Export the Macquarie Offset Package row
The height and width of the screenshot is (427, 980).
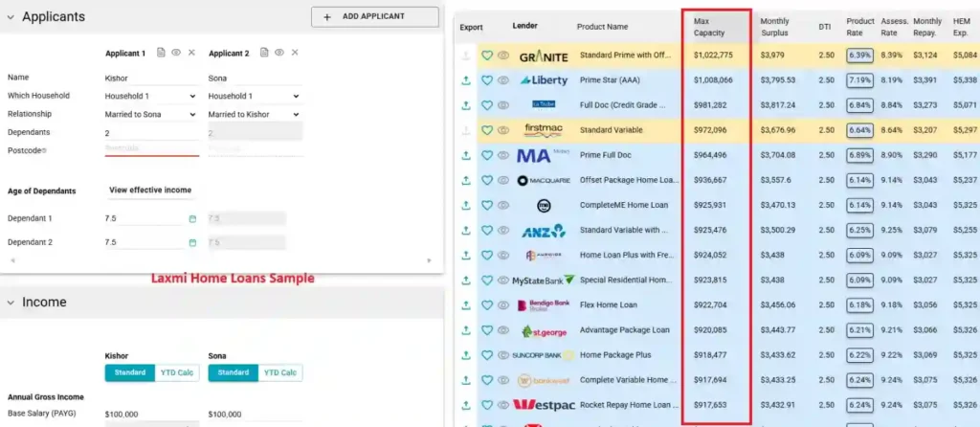(466, 180)
